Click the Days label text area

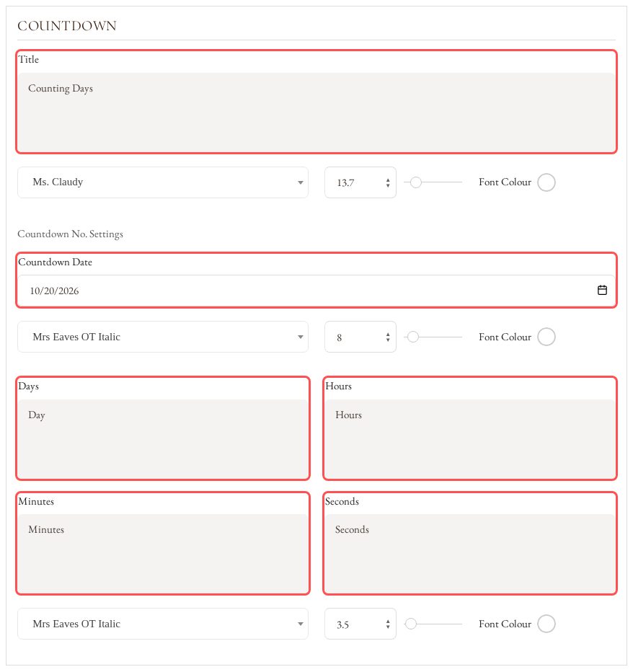pyautogui.click(x=163, y=439)
